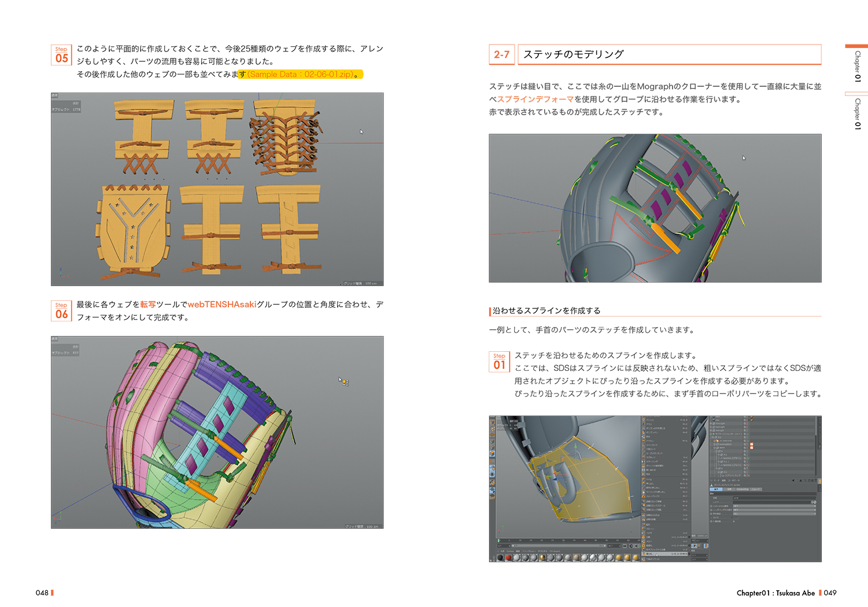Select the red material swatch in material manager
The height and width of the screenshot is (607, 868).
pyautogui.click(x=509, y=558)
